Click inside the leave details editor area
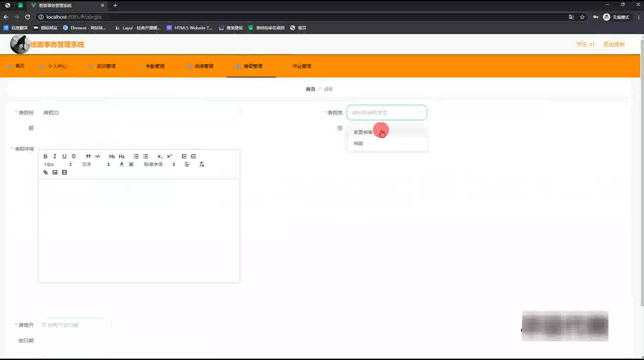The width and height of the screenshot is (644, 360). [x=139, y=231]
